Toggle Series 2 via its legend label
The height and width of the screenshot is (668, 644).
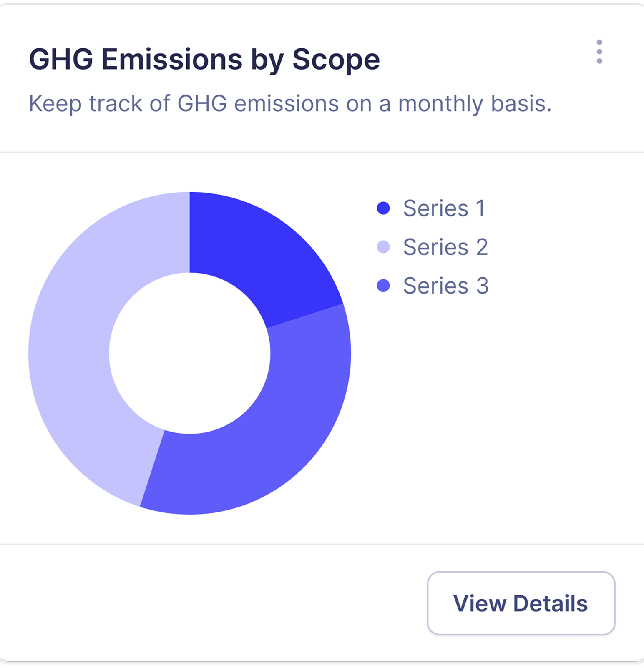pos(445,247)
